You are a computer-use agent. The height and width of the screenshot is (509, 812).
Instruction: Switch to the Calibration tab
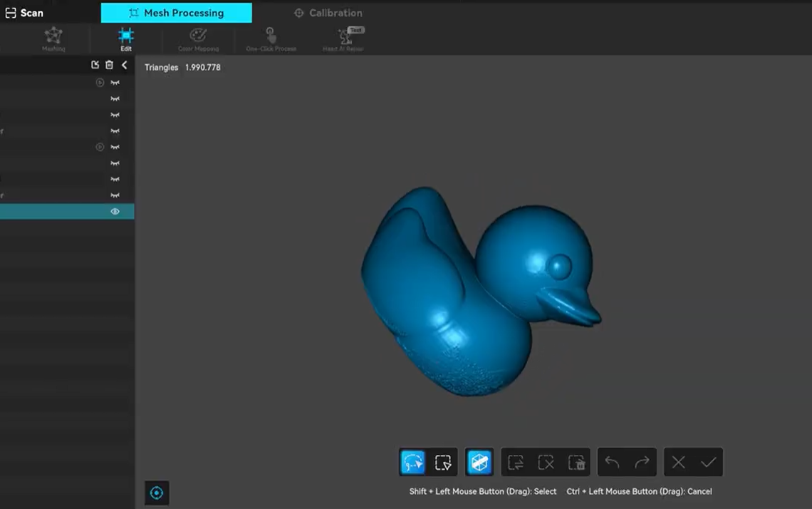pos(328,13)
